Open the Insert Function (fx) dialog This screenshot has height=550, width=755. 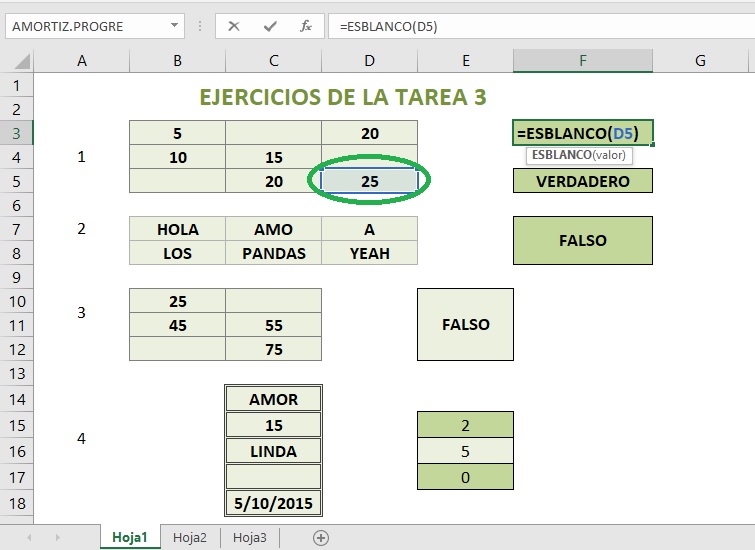point(308,26)
